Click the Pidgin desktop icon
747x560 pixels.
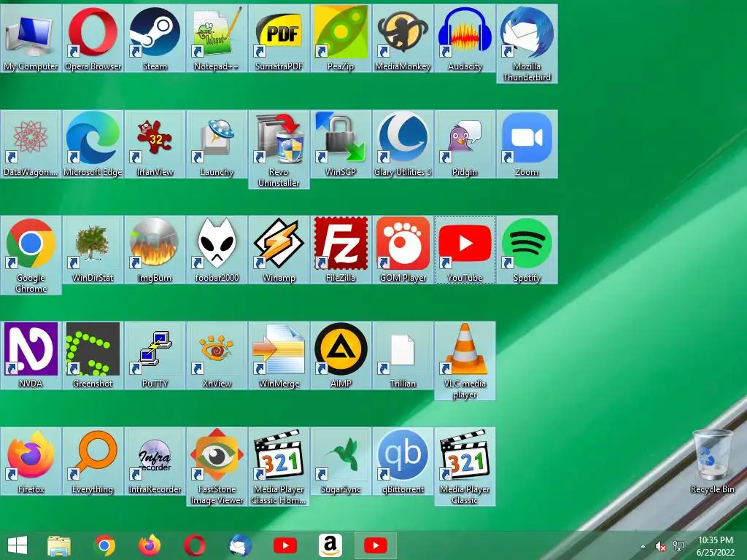[x=465, y=144]
